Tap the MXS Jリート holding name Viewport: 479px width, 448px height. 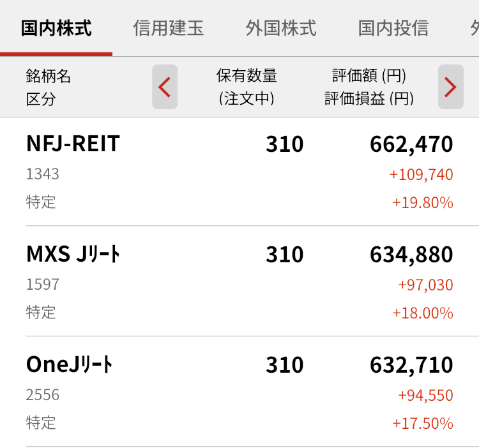click(x=73, y=254)
